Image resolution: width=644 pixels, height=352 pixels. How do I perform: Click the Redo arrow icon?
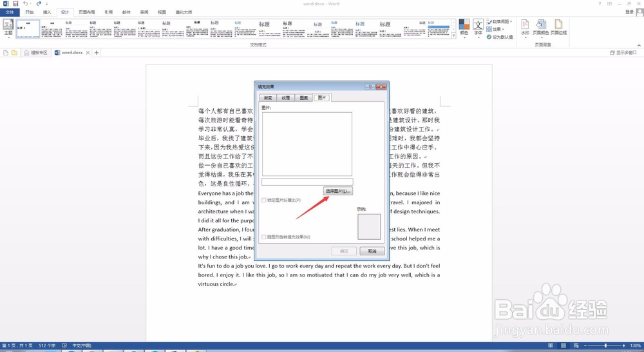pyautogui.click(x=39, y=3)
